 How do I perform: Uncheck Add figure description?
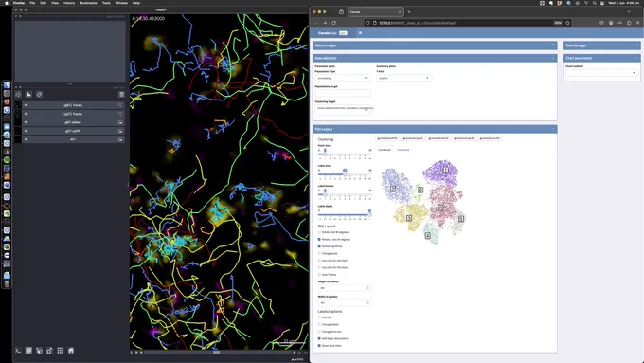(x=319, y=338)
